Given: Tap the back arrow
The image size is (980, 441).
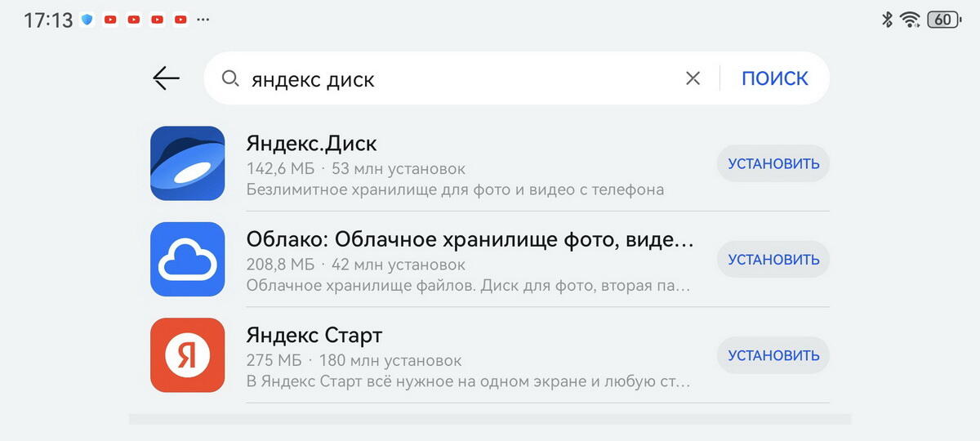Looking at the screenshot, I should coord(166,78).
